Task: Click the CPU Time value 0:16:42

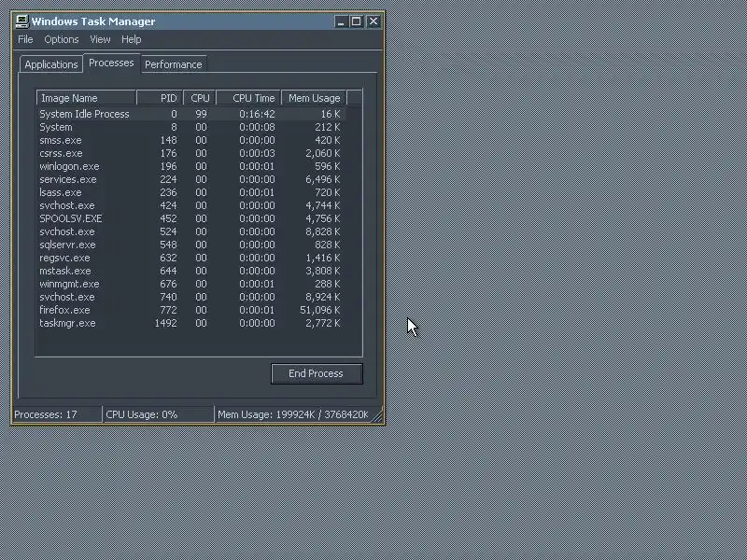Action: click(x=257, y=114)
